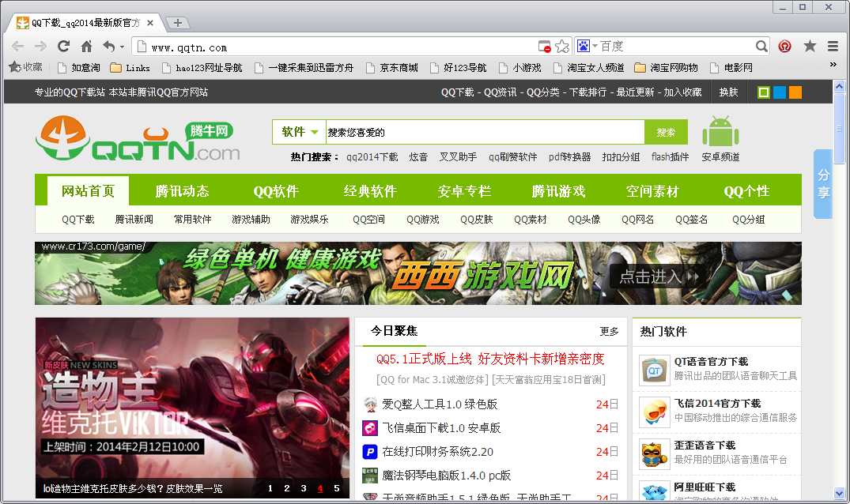Viewport: 850px width, 504px height.
Task: Open the 经典软件 navigation tab
Action: tap(370, 190)
